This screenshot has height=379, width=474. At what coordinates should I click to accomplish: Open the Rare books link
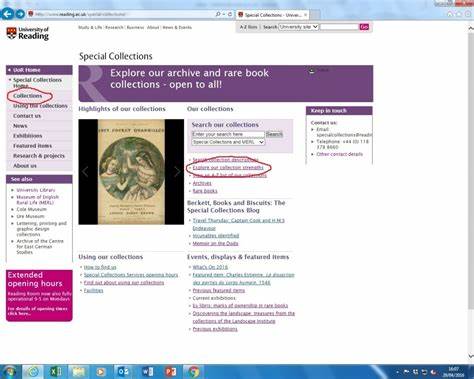[x=205, y=191]
